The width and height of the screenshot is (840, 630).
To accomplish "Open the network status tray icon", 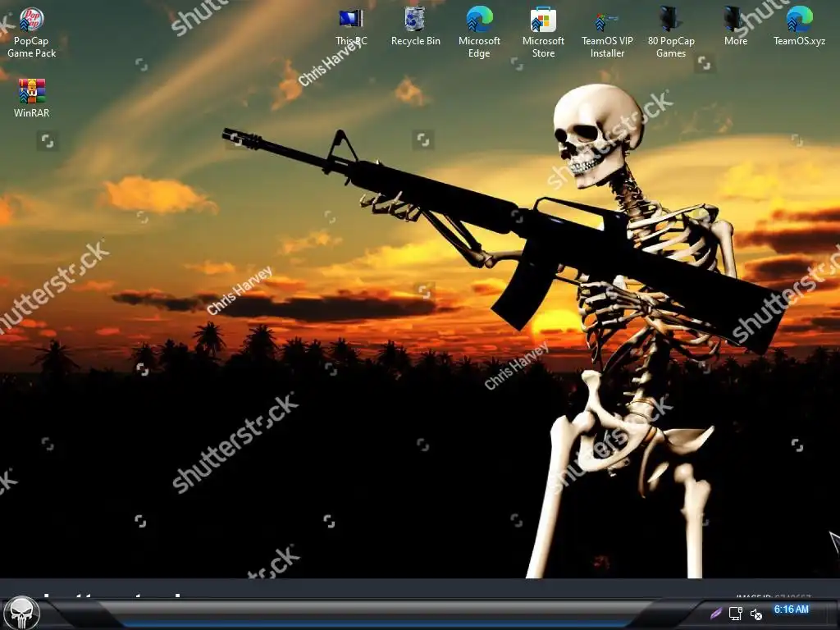I will point(736,614).
